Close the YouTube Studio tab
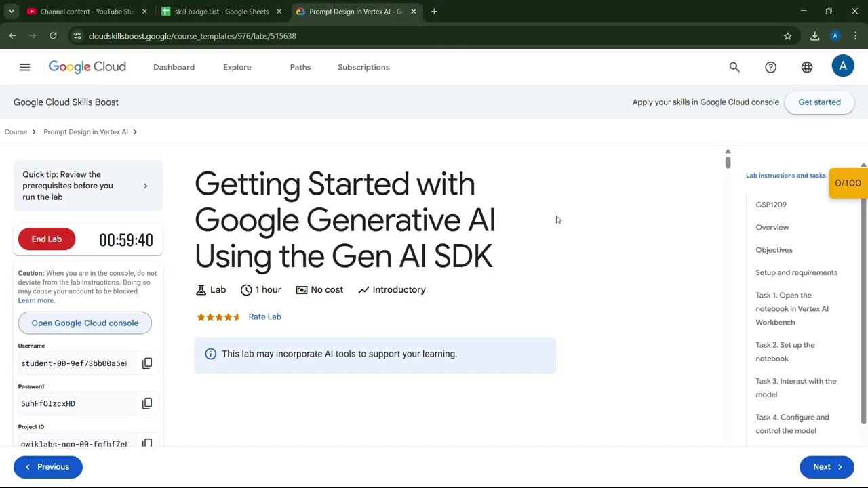This screenshot has width=868, height=488. (x=144, y=12)
